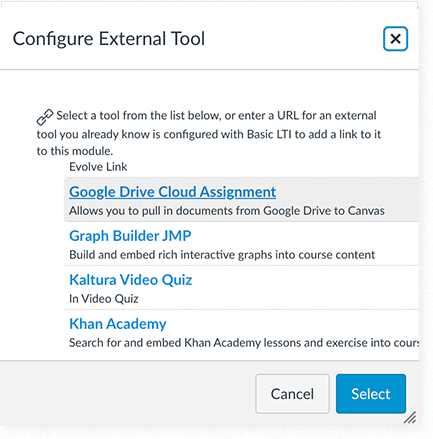Image resolution: width=433 pixels, height=439 pixels.
Task: Pick the Kaltura Video Quiz tool
Action: pos(130,280)
